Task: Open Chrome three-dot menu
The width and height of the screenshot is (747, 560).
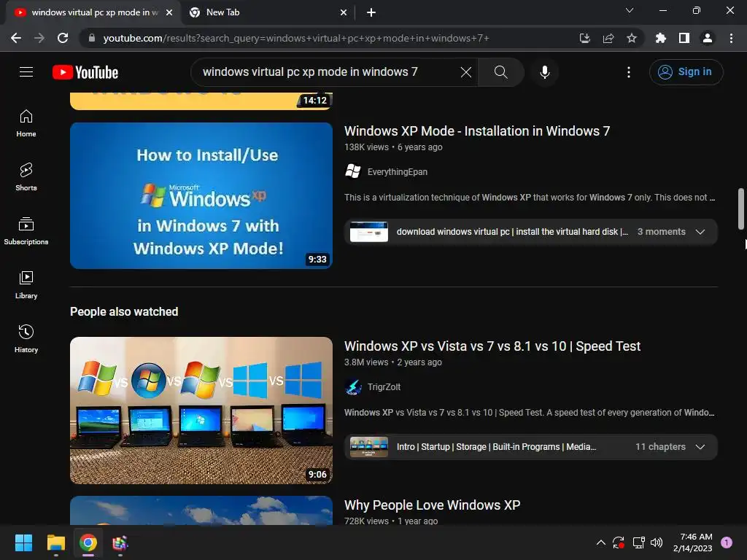Action: 731,38
